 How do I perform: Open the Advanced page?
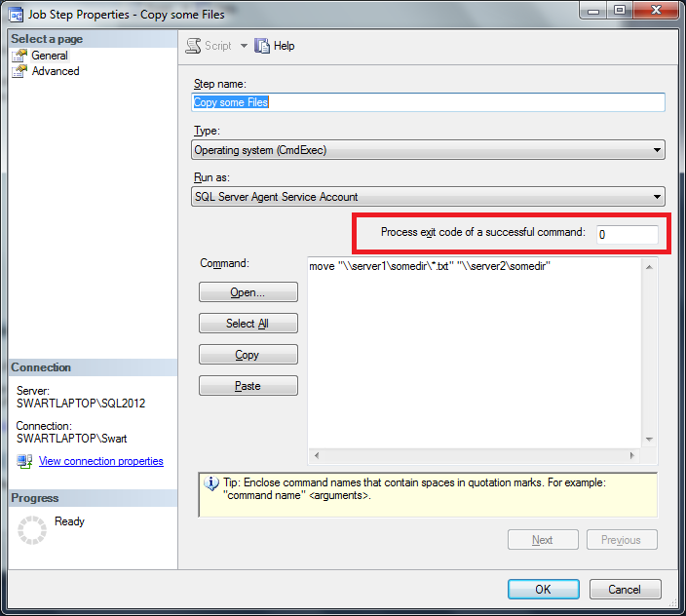click(x=56, y=71)
